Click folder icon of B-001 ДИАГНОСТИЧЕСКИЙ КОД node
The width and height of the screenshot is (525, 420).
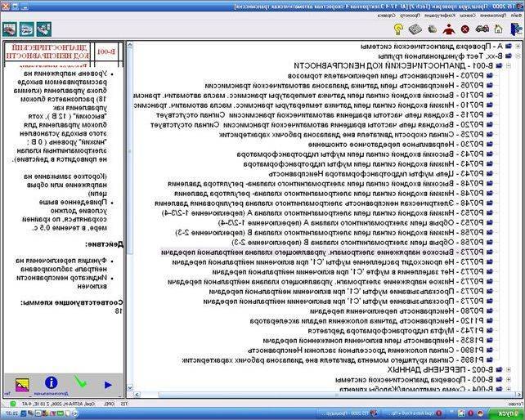pyautogui.click(x=499, y=65)
